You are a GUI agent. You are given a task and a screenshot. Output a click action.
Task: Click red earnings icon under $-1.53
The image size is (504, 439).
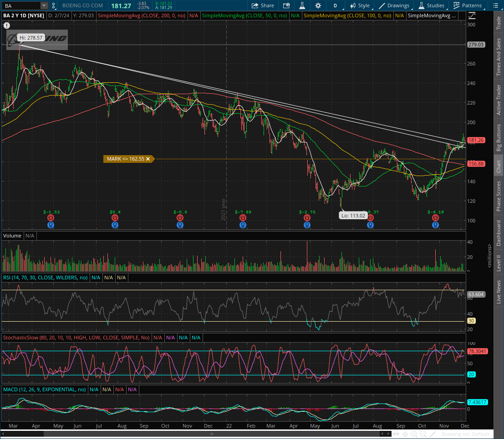point(51,218)
